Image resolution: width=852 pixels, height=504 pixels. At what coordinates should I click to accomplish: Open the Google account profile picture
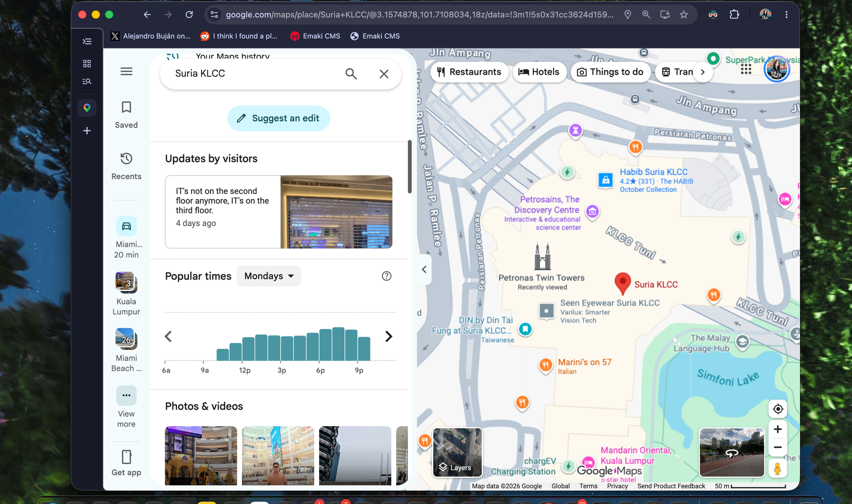click(x=777, y=69)
